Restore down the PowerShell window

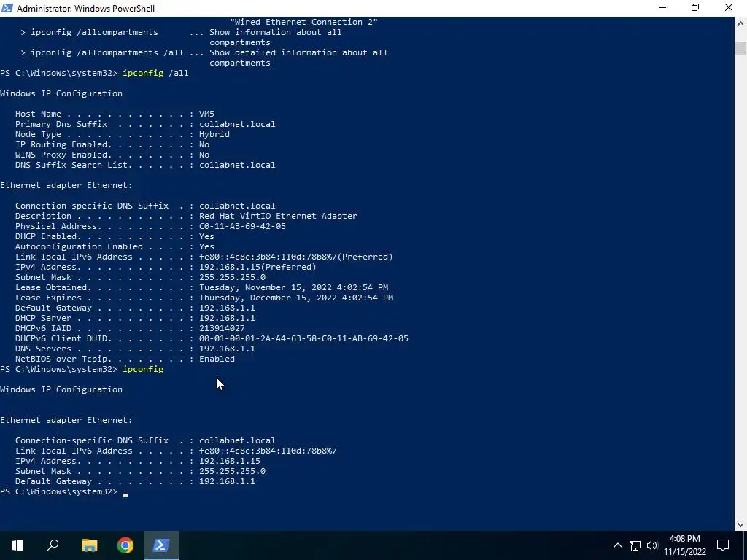click(695, 8)
